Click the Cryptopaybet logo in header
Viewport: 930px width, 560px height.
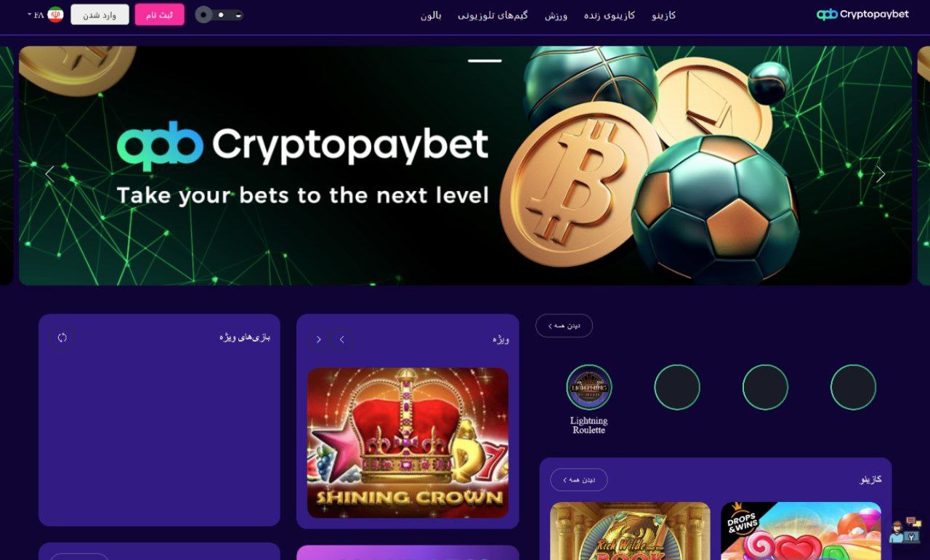tap(862, 15)
